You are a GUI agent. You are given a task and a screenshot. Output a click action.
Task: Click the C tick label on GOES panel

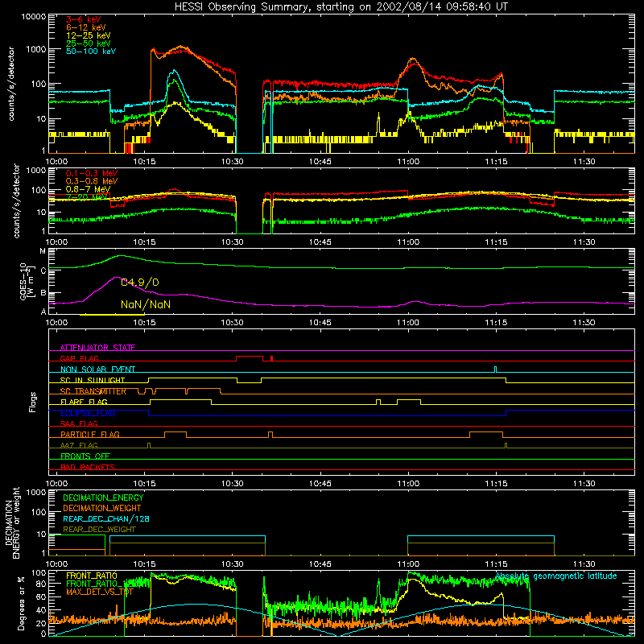tap(43, 270)
